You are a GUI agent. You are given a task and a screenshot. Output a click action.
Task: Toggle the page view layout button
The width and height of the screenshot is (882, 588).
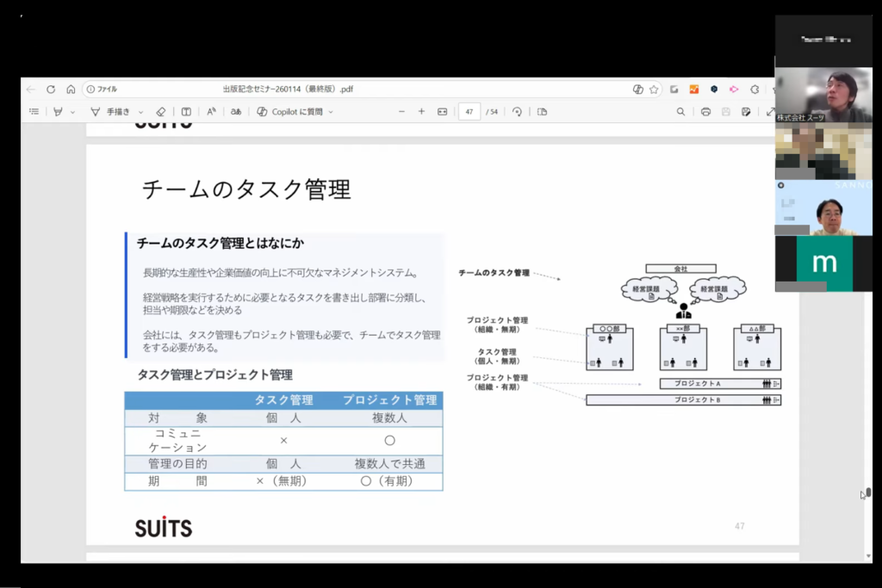coord(542,111)
